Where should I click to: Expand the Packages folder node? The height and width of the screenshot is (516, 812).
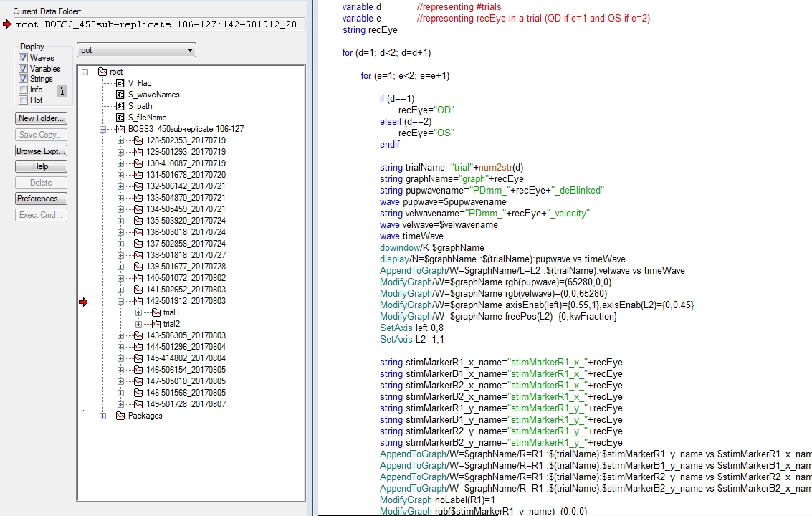click(102, 416)
